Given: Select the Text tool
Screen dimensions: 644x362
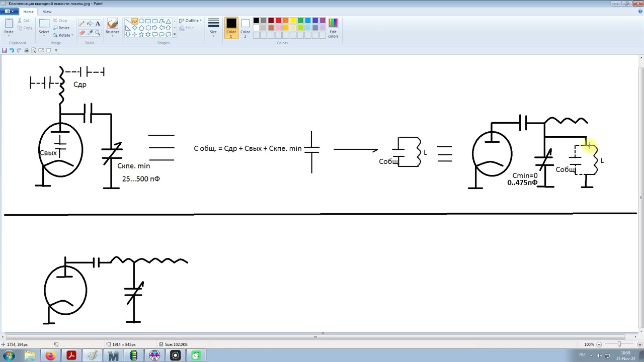Looking at the screenshot, I should (x=97, y=23).
